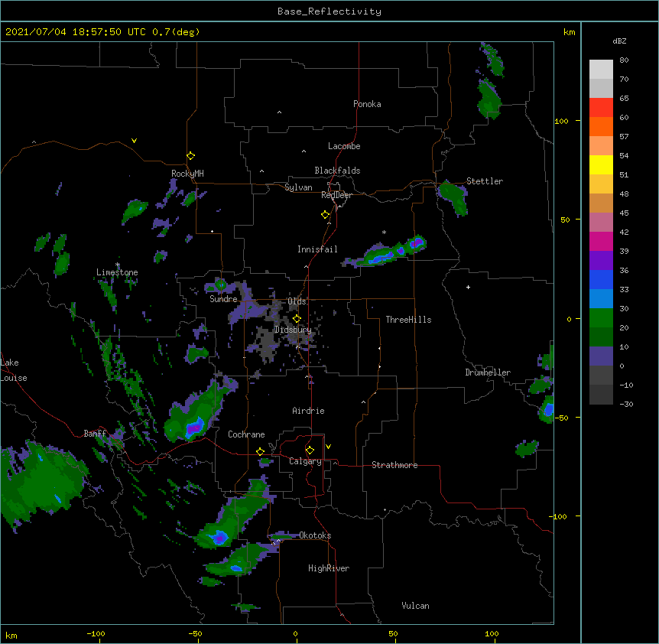Pick the magenta swatch in the dBZ legend
659x644 pixels.
[601, 241]
